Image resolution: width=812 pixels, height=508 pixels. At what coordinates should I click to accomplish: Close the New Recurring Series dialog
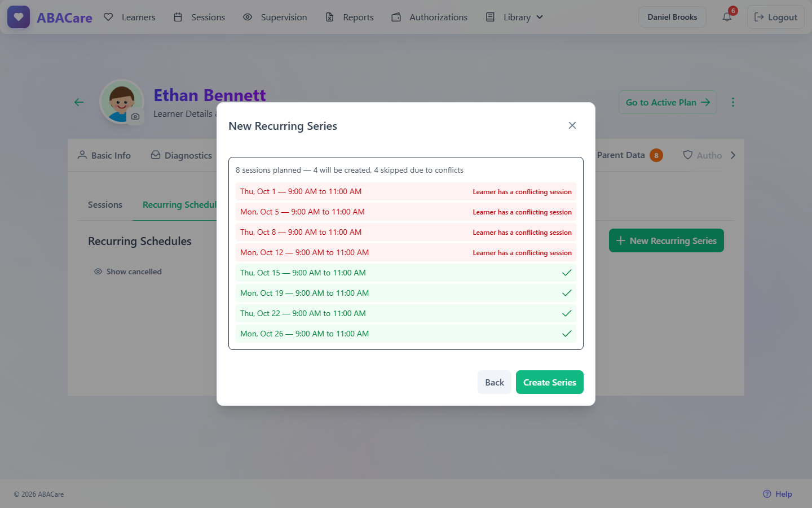pos(572,125)
